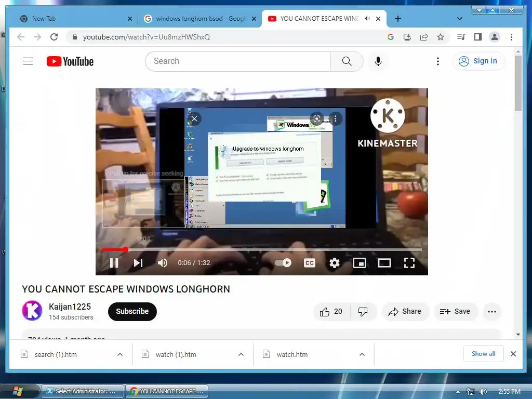This screenshot has height=399, width=532.
Task: Share the video
Action: (x=405, y=312)
